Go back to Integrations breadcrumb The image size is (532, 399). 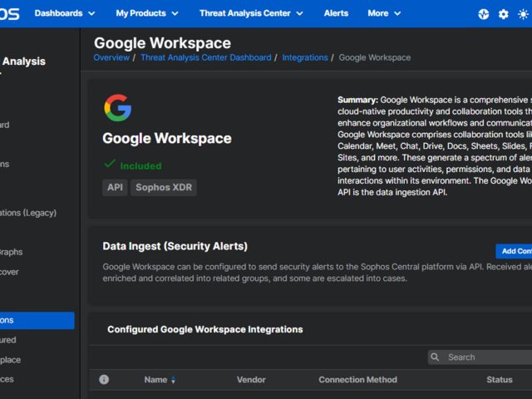point(305,57)
